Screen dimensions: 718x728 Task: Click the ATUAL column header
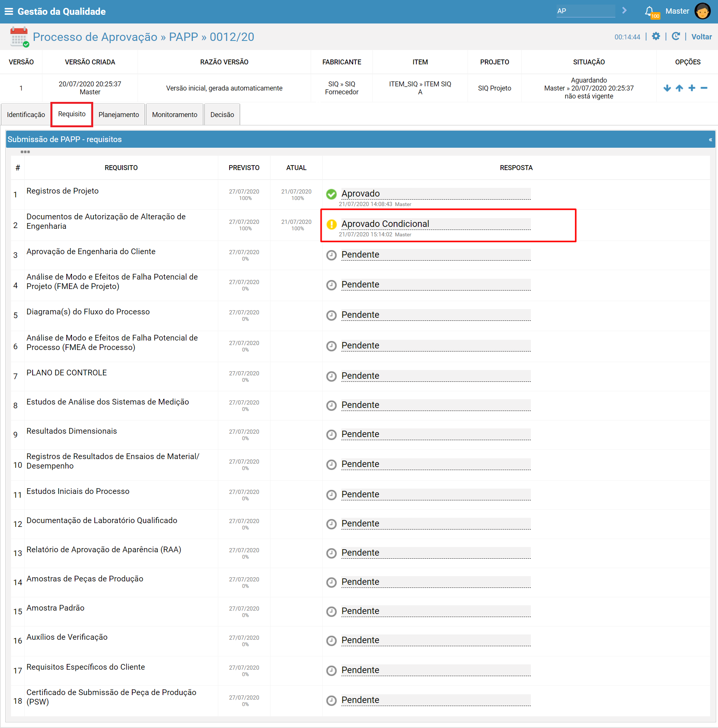tap(296, 168)
